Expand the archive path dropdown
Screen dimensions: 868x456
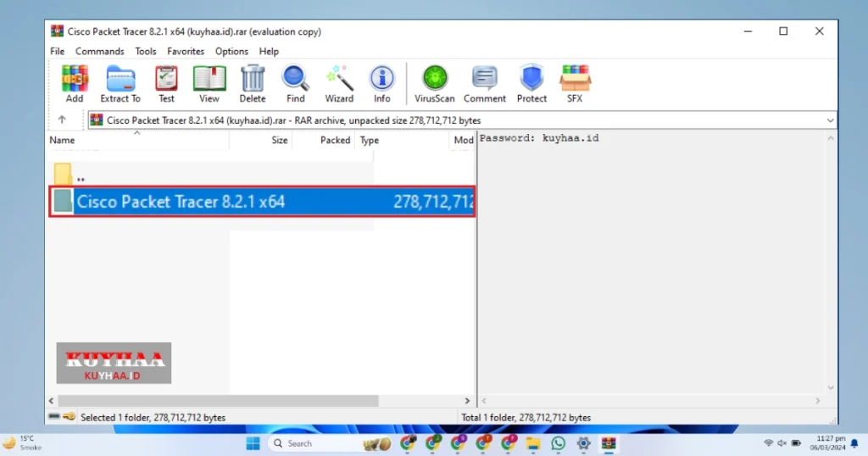click(x=830, y=120)
